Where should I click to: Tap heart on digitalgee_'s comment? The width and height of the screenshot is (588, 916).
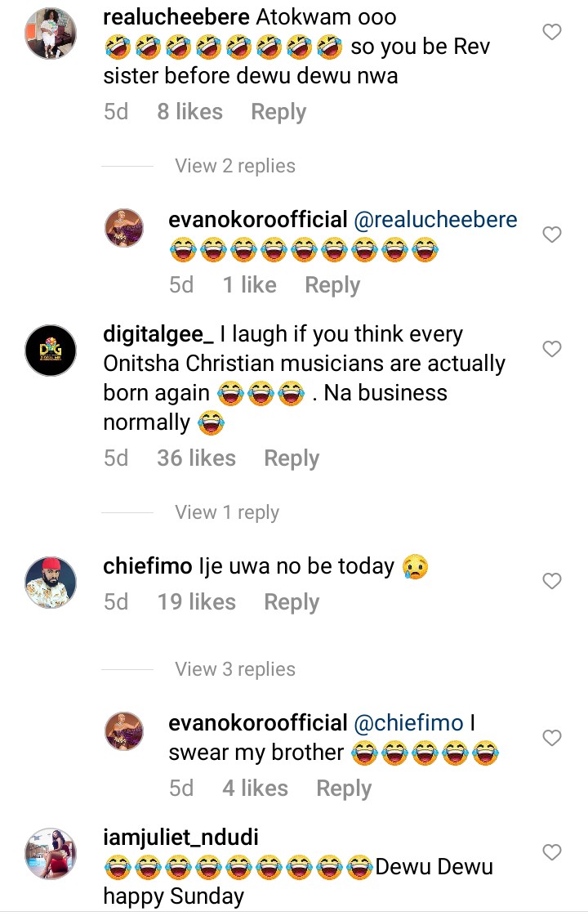click(x=552, y=350)
